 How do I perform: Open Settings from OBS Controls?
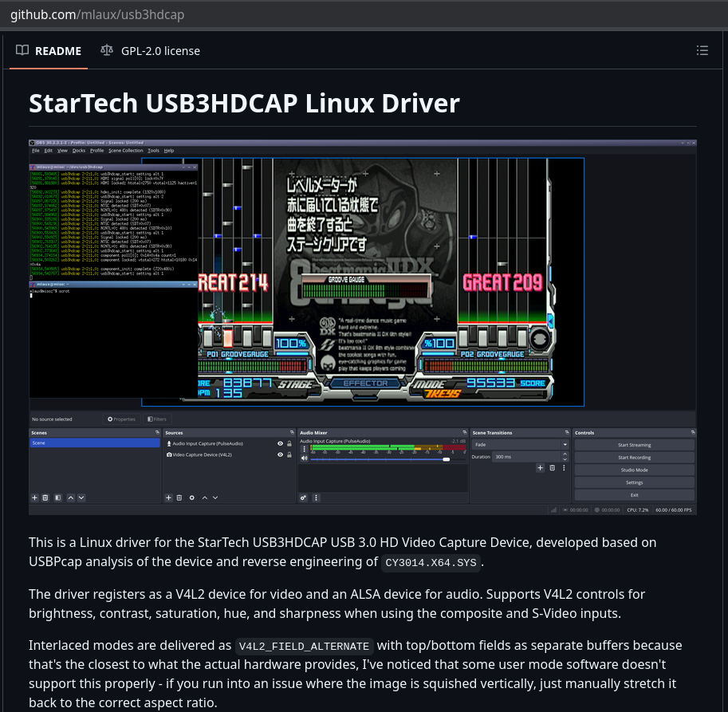click(634, 482)
